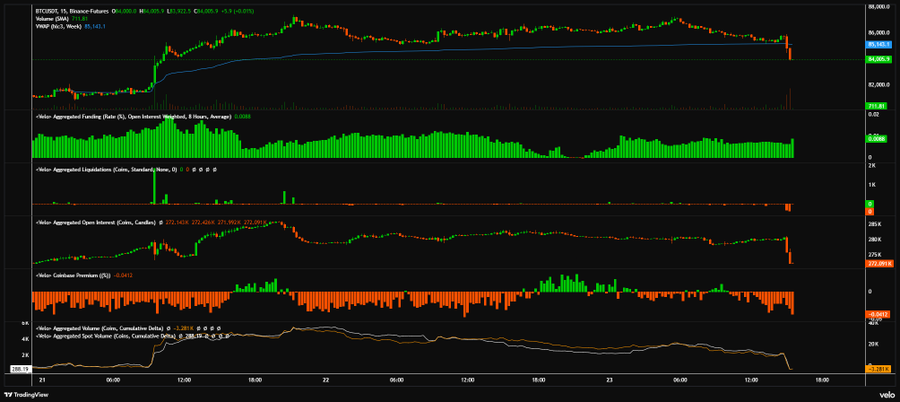Screen dimensions: 900x402
Task: Click the -0.0412 Coinbase premium axis label
Action: (879, 314)
